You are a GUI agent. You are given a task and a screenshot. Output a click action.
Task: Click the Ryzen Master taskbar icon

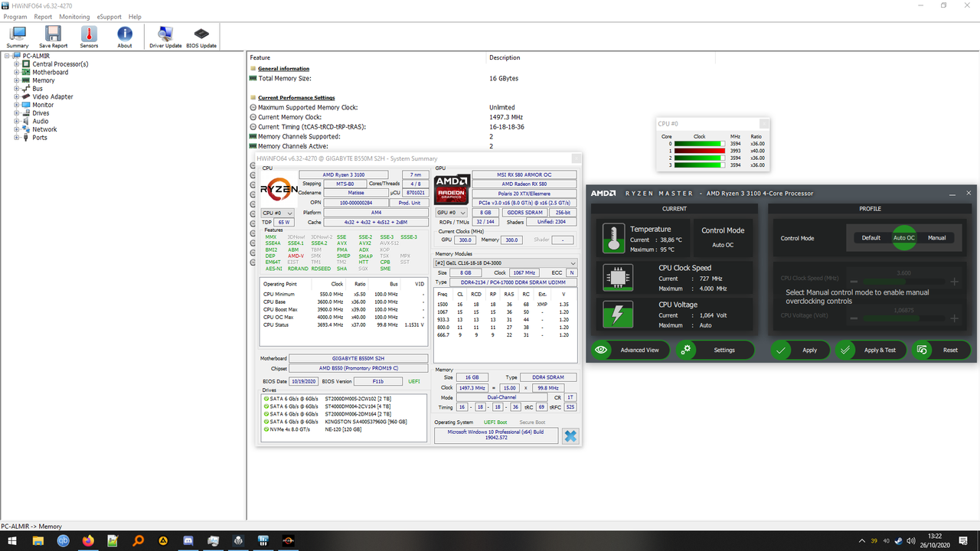coord(289,541)
